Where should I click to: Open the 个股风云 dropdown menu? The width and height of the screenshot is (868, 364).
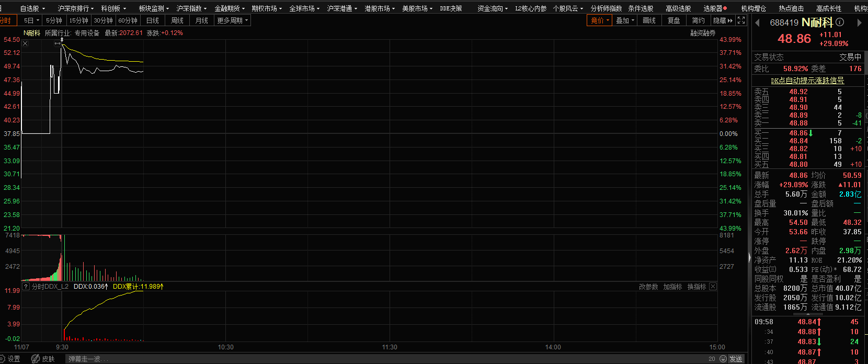point(568,8)
